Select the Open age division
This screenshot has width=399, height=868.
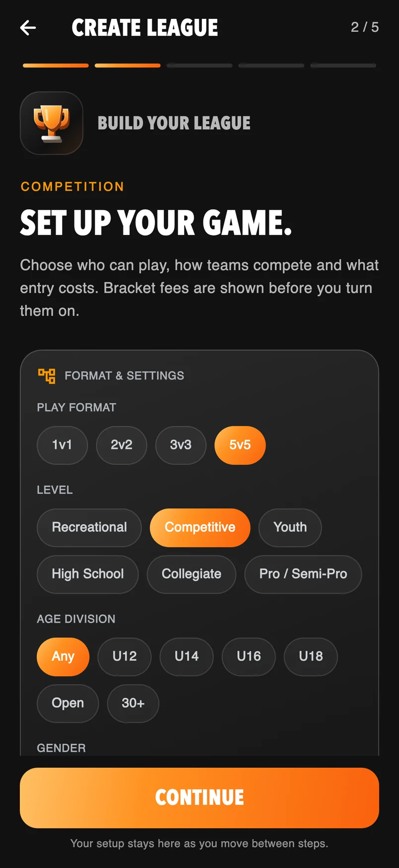68,703
